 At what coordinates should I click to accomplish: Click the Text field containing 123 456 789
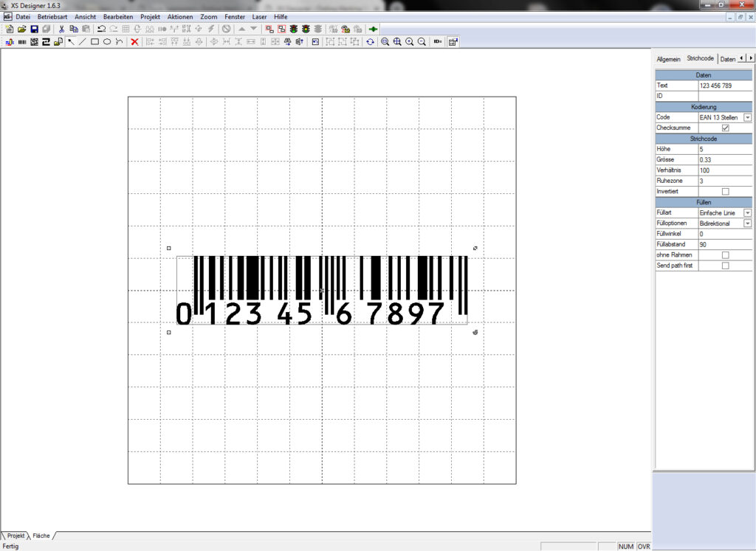[x=724, y=86]
